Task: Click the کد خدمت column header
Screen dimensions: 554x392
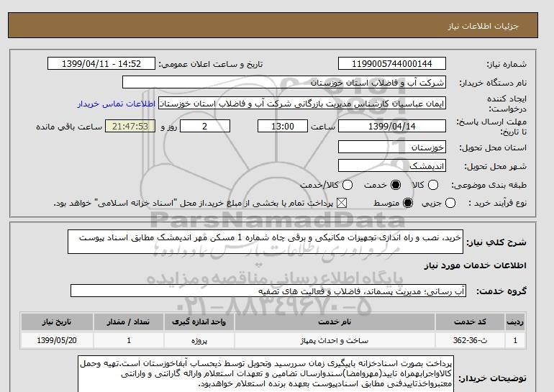Action: click(x=470, y=322)
